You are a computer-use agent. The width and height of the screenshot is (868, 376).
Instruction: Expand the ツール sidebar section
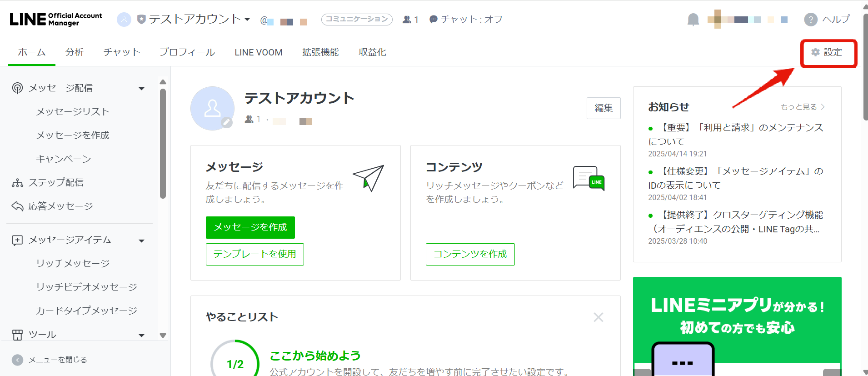click(141, 336)
